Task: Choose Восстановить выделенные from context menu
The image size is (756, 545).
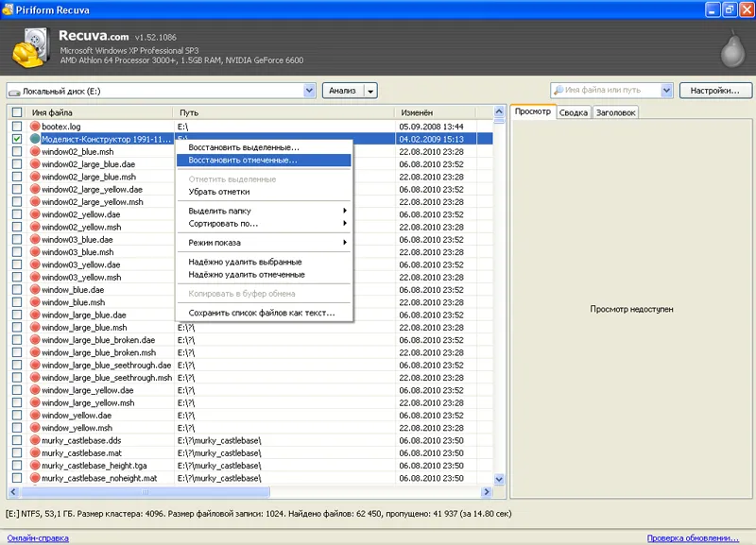Action: (x=264, y=147)
